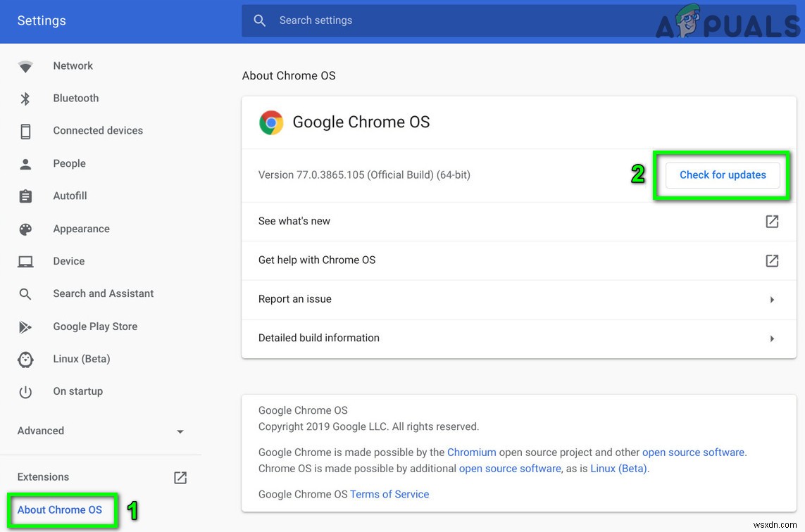The height and width of the screenshot is (532, 805).
Task: Open Extensions via the external link icon
Action: [180, 477]
